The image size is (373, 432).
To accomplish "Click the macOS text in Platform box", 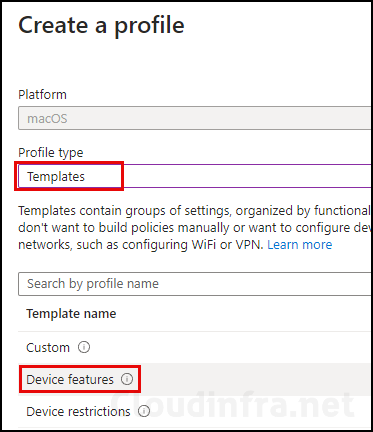I will 47,119.
